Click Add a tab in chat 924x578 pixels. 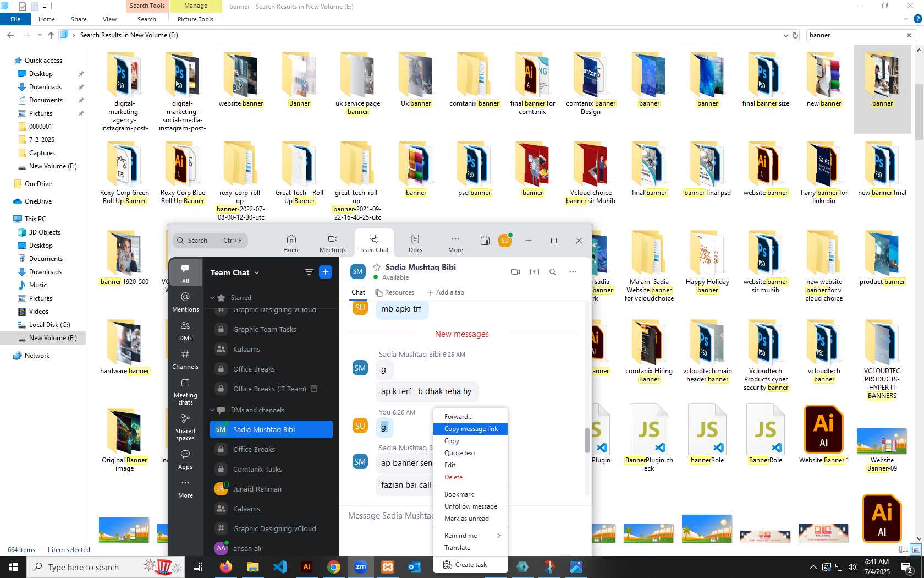[x=446, y=292]
